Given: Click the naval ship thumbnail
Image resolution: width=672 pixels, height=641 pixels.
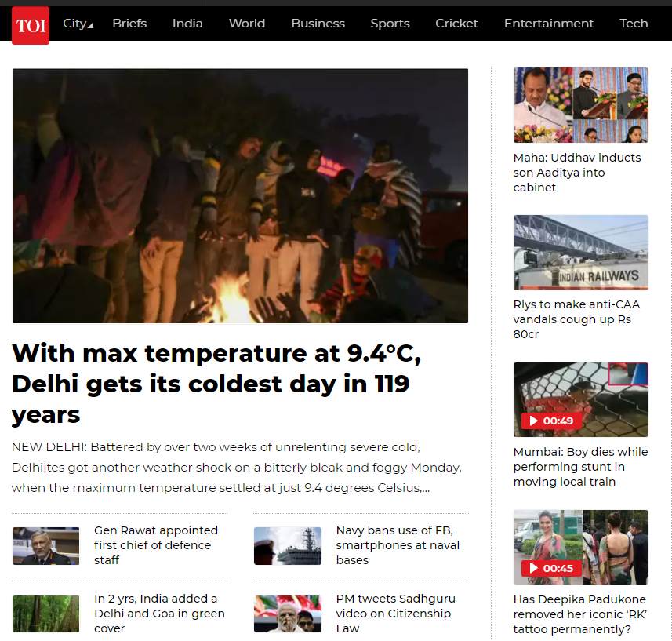Looking at the screenshot, I should coord(288,546).
